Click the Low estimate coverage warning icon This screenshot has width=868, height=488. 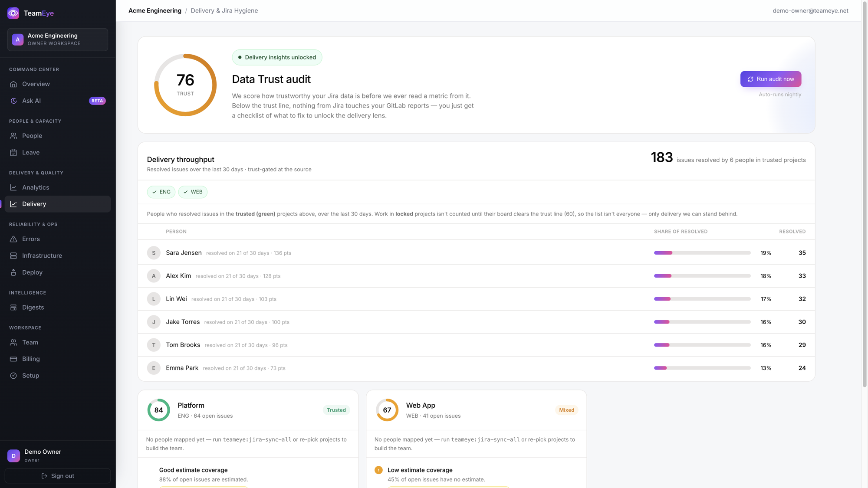tap(378, 470)
